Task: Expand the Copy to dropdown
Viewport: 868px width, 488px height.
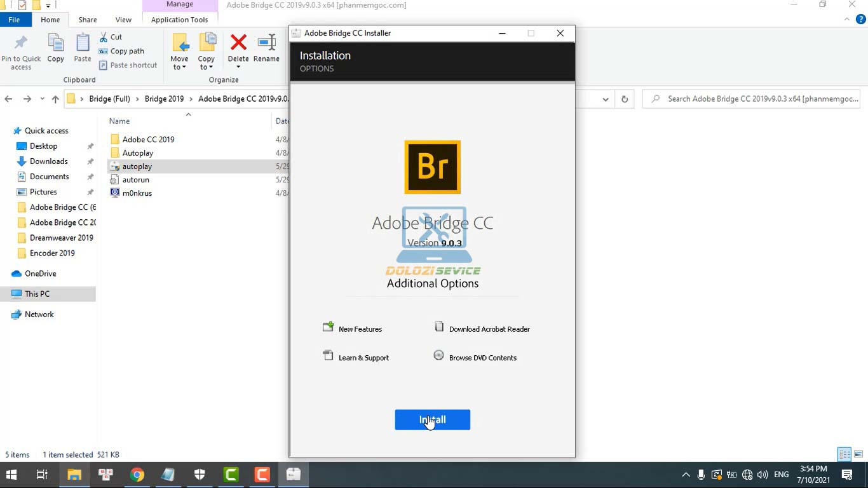Action: 206,67
